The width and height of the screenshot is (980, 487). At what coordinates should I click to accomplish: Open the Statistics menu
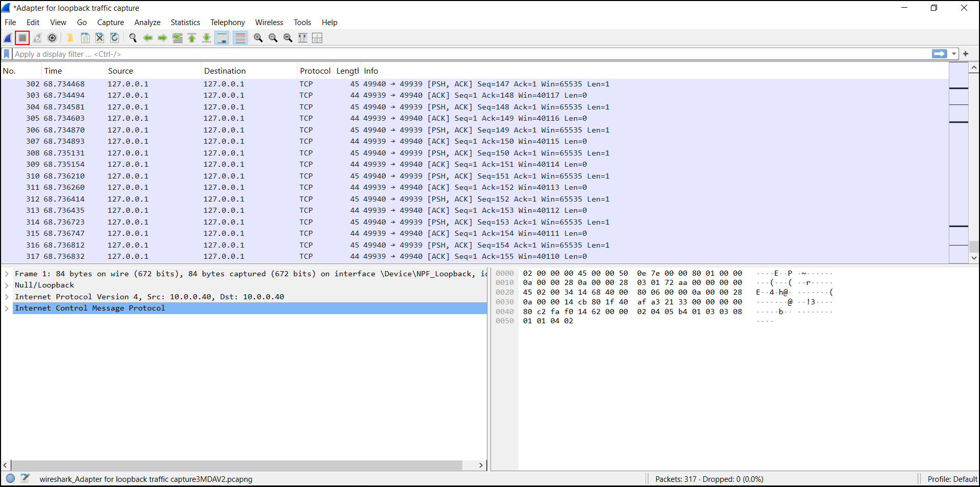pyautogui.click(x=185, y=22)
